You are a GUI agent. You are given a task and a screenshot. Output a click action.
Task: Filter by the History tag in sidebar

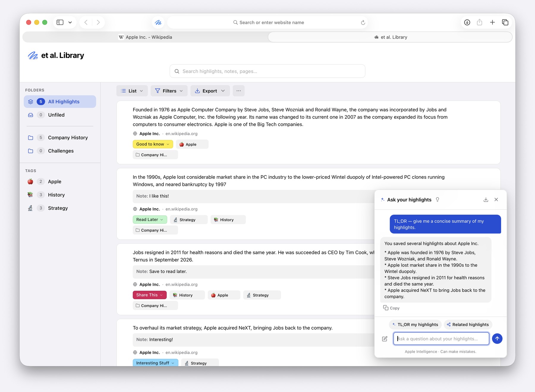point(60,195)
